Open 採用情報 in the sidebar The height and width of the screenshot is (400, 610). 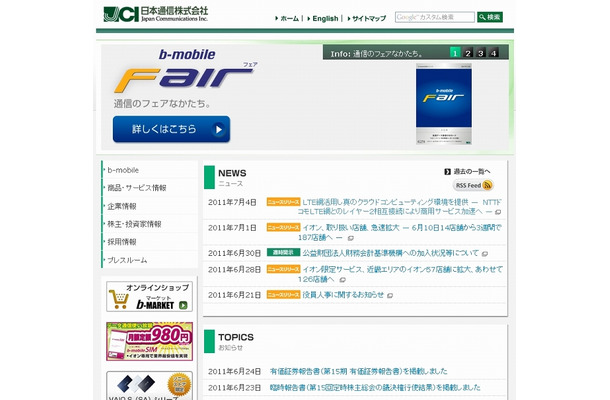click(122, 242)
